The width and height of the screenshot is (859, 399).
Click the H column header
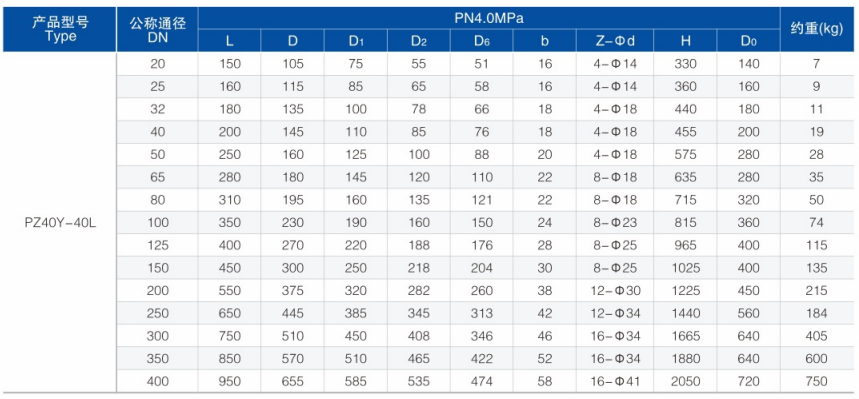tap(685, 41)
